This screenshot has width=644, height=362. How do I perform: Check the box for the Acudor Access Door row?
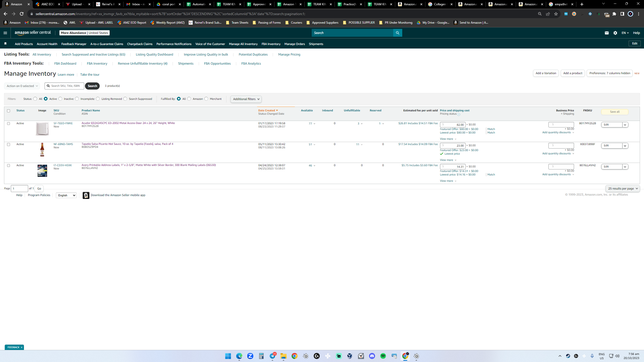click(9, 123)
